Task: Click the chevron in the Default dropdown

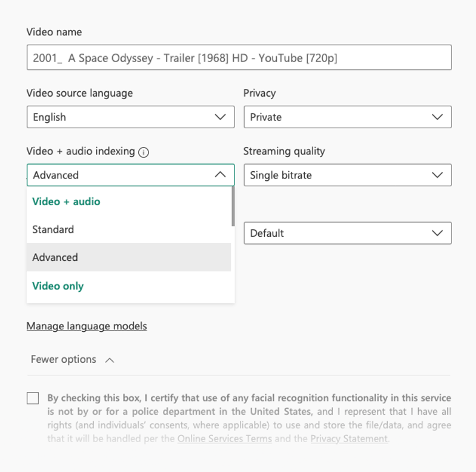Action: click(437, 233)
